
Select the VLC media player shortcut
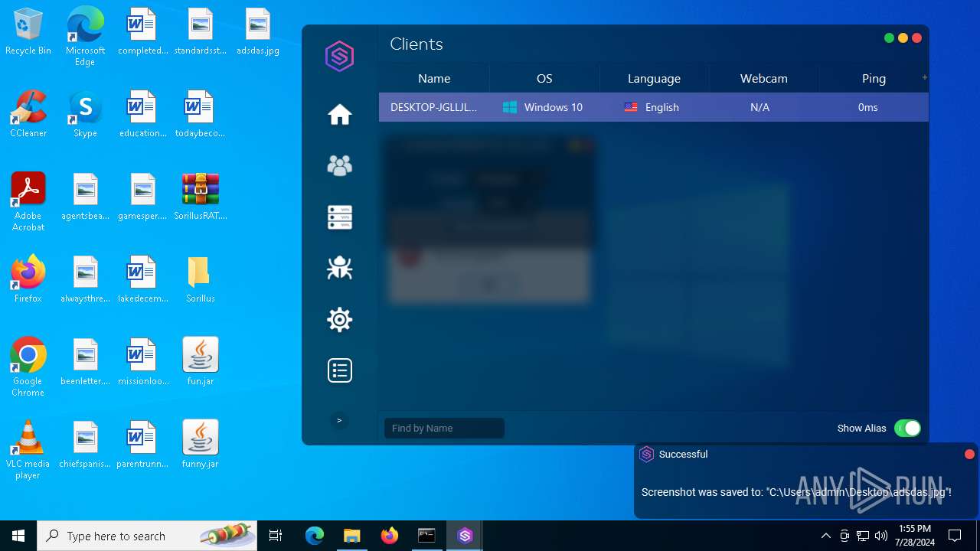(28, 450)
